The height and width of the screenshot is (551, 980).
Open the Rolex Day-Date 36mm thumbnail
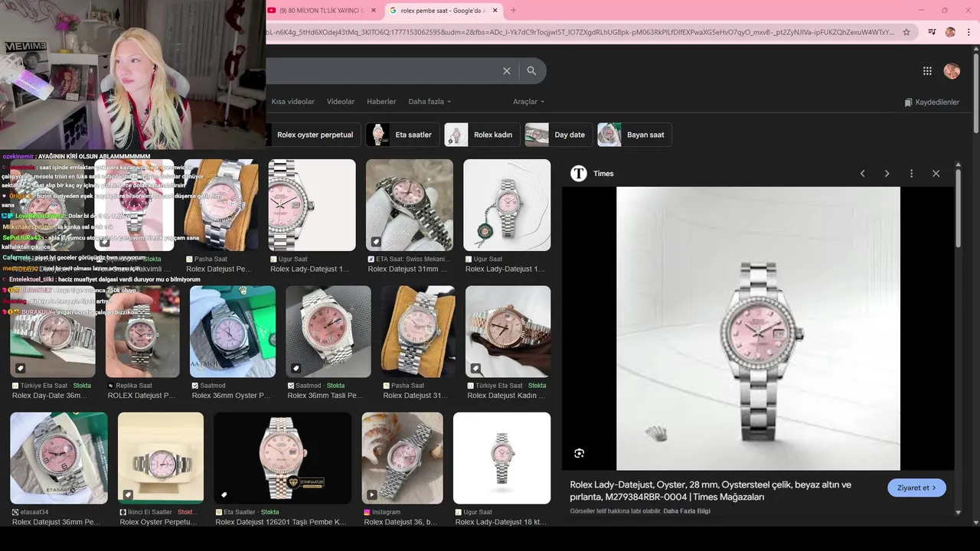click(x=53, y=331)
